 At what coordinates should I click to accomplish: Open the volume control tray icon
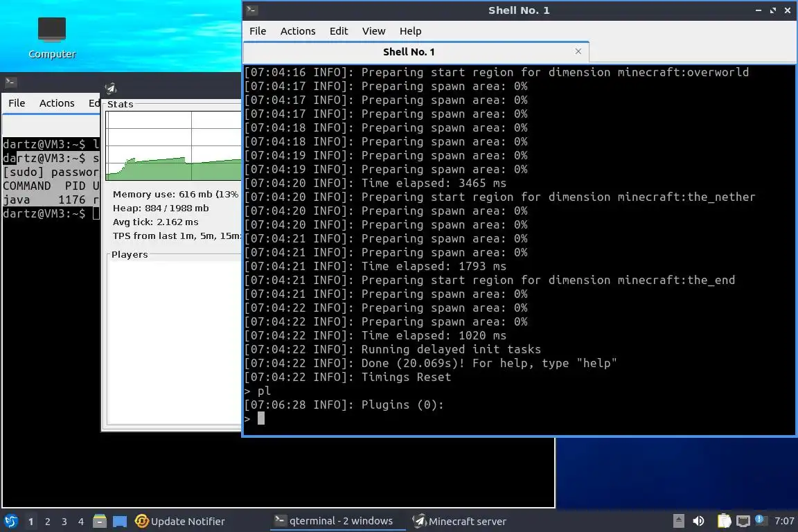click(698, 521)
